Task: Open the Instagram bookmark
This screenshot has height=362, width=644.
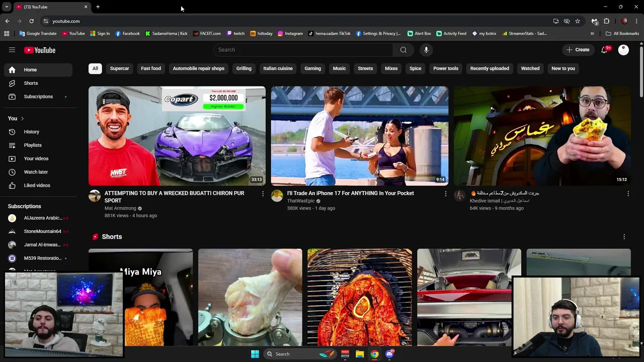Action: pyautogui.click(x=290, y=34)
